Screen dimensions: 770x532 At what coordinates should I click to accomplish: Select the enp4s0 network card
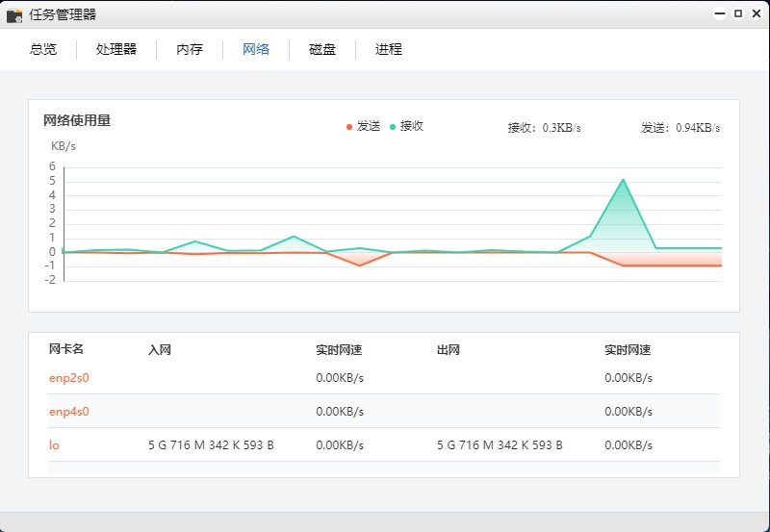tap(69, 412)
